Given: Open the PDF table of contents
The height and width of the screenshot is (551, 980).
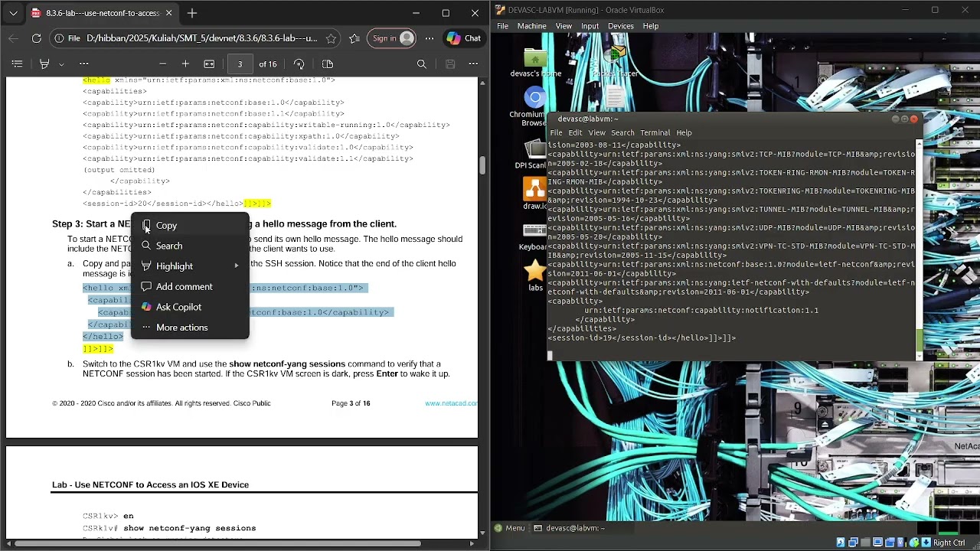Looking at the screenshot, I should 18,64.
